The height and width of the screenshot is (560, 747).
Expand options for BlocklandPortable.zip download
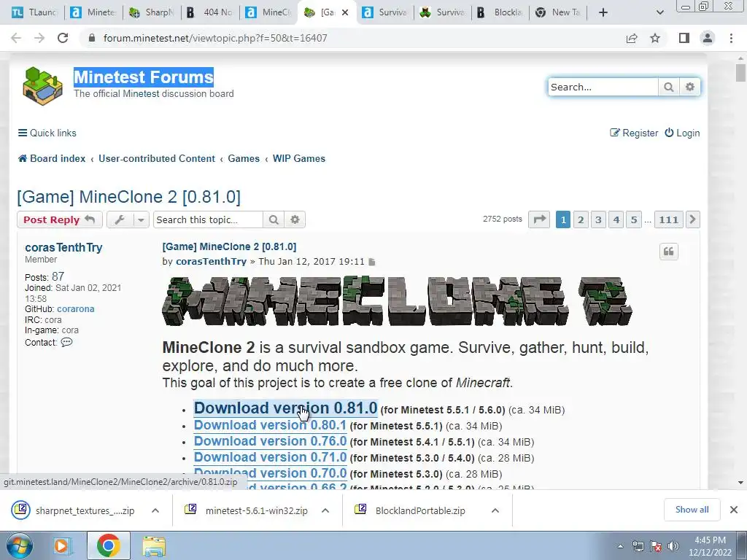495,510
